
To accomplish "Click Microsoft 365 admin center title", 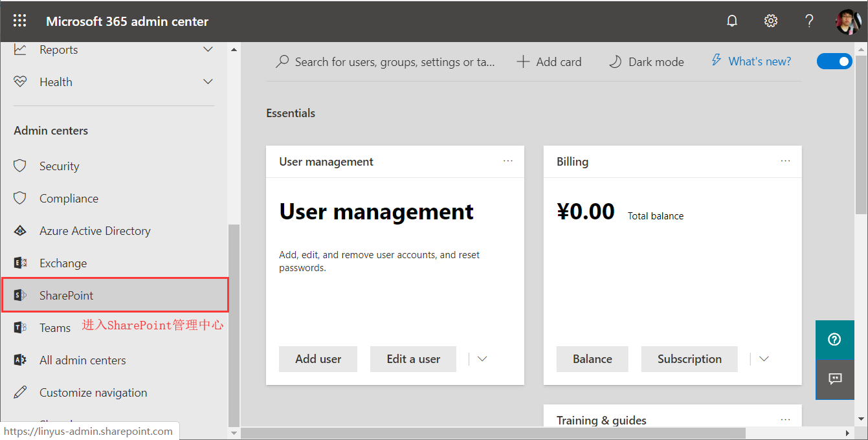I will coord(127,21).
